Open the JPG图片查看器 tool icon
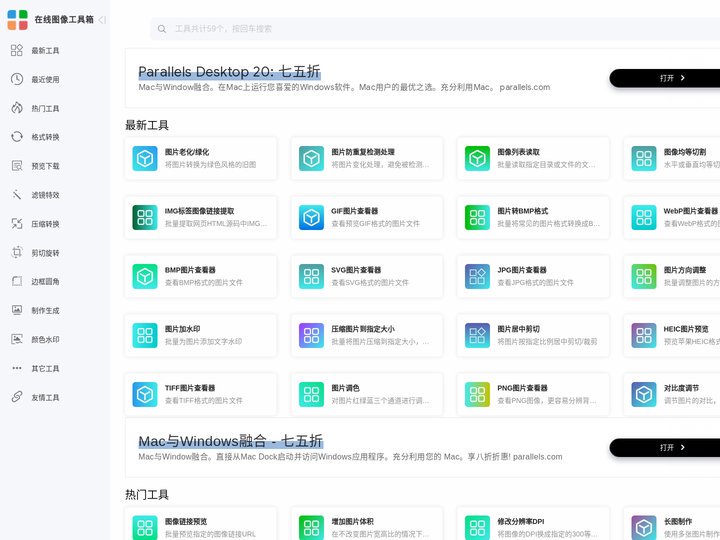The height and width of the screenshot is (540, 720). pyautogui.click(x=478, y=276)
